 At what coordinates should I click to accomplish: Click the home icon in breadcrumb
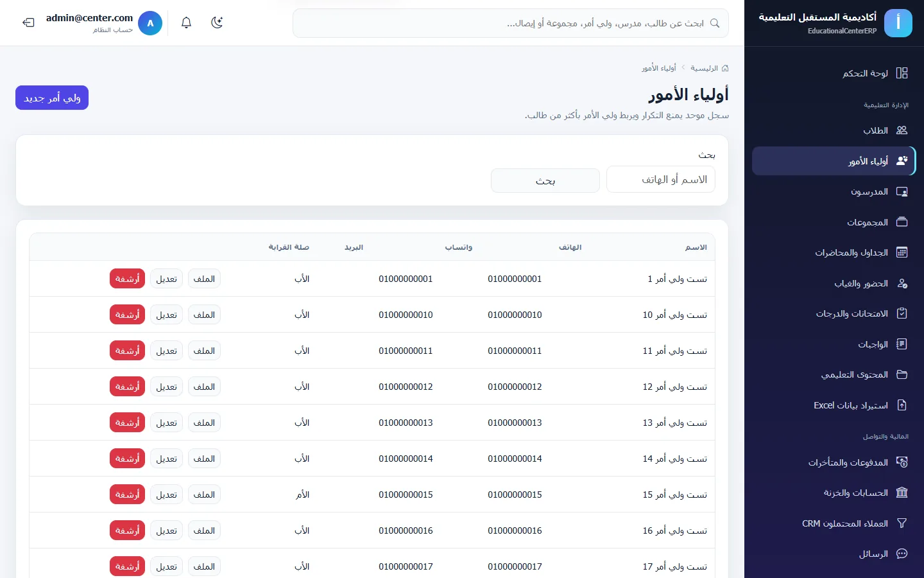(725, 68)
